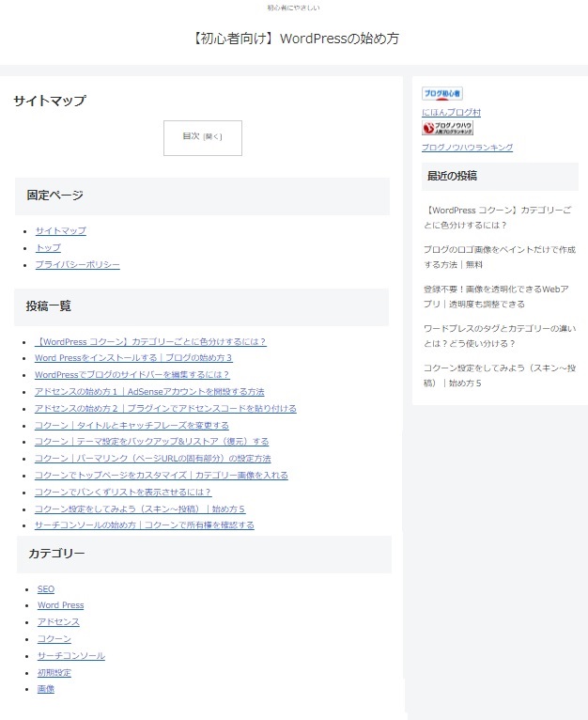Click the site title WordPressの始め方

pyautogui.click(x=294, y=39)
